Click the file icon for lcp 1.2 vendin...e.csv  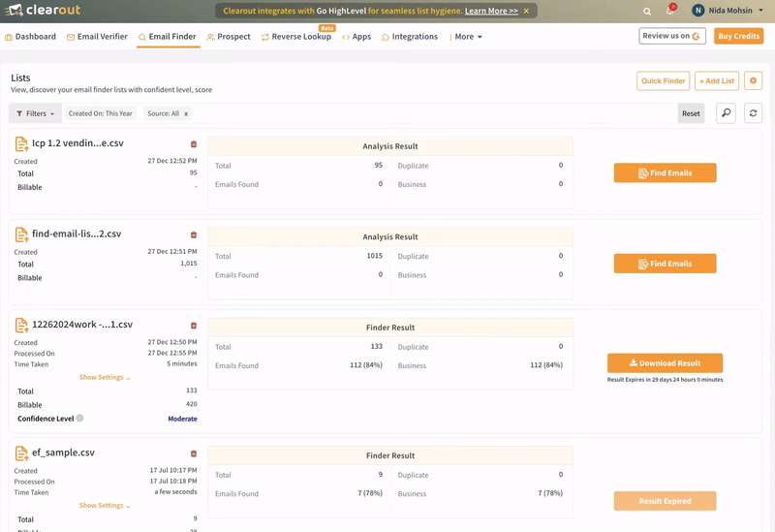pos(21,143)
